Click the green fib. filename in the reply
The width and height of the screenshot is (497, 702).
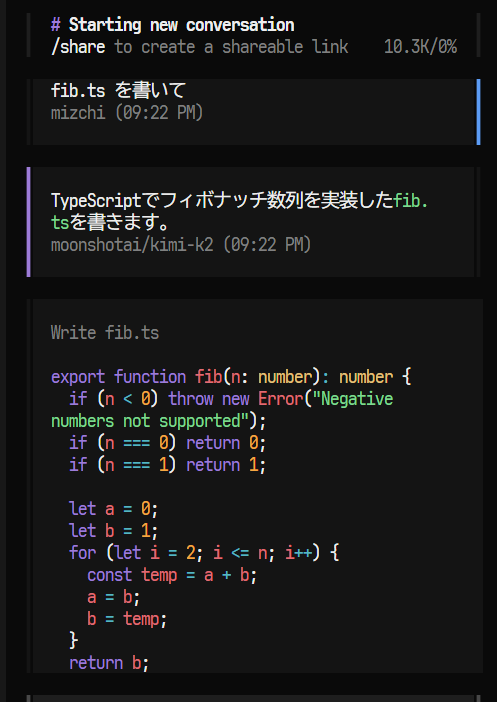tap(411, 201)
